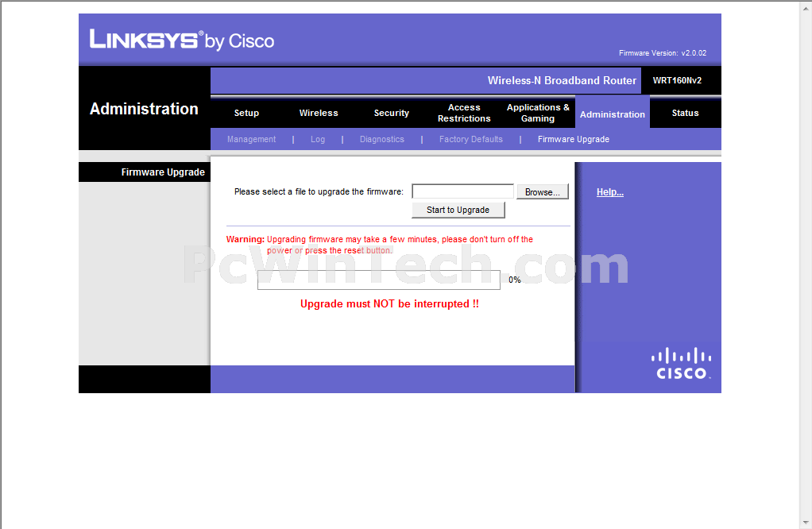Open the Setup tab
This screenshot has height=529, width=812.
click(246, 113)
